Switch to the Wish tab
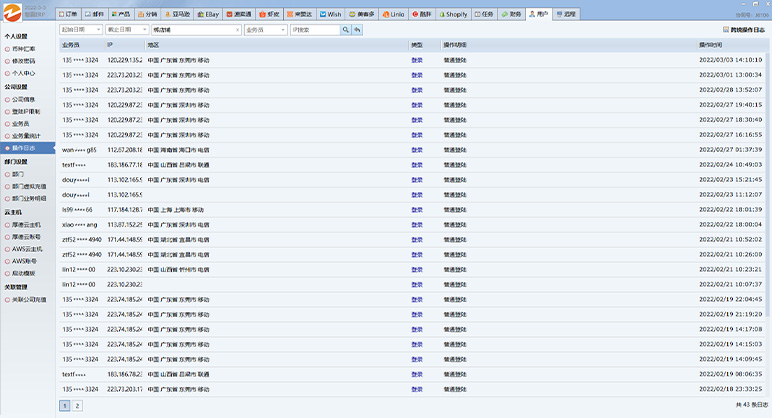 tap(329, 15)
